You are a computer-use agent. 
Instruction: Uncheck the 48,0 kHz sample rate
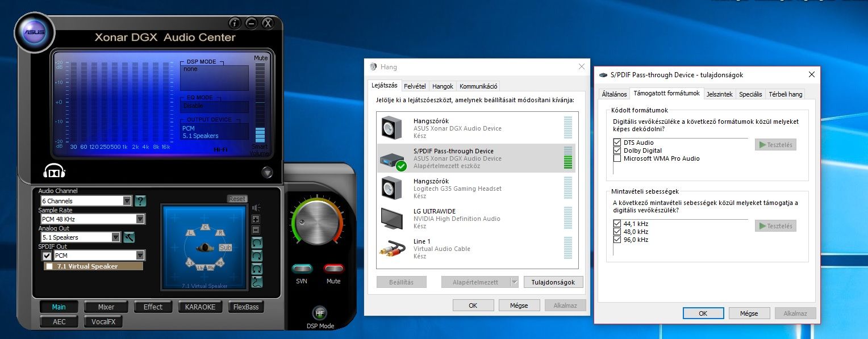click(617, 232)
